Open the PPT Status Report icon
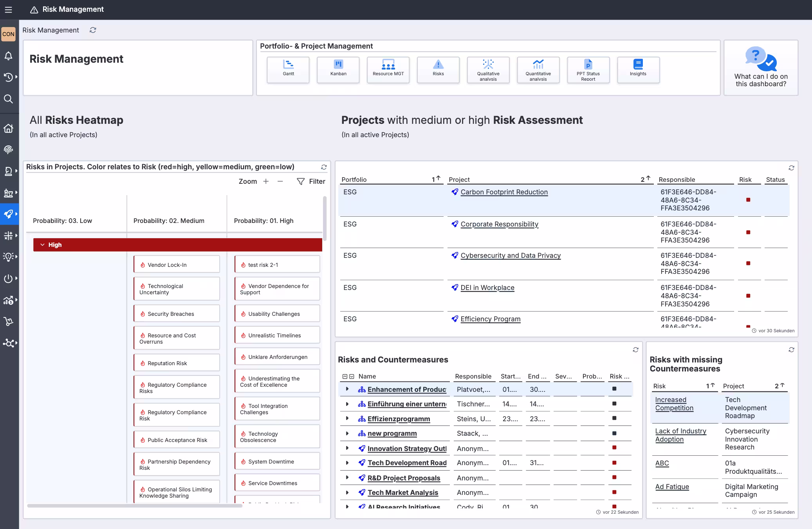The width and height of the screenshot is (812, 529). 588,70
